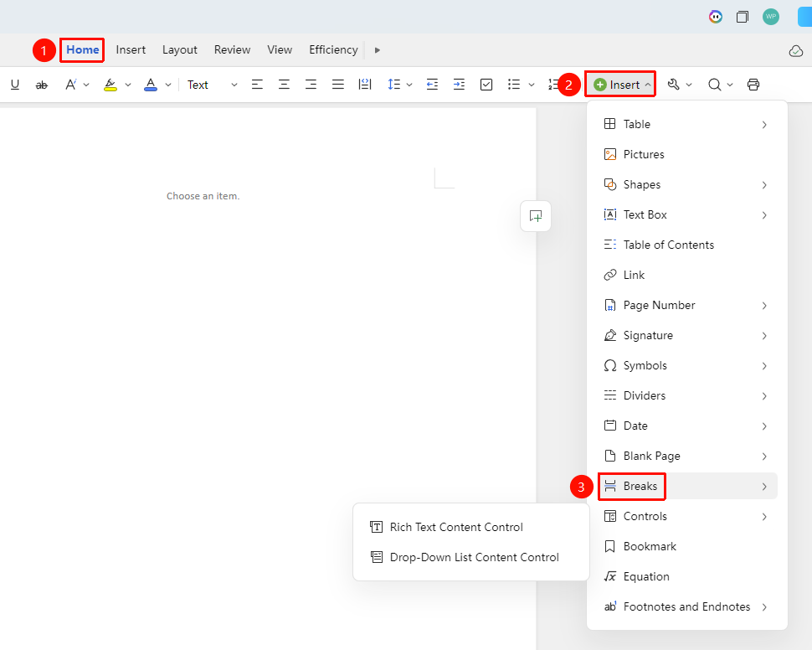The width and height of the screenshot is (812, 650).
Task: Add a comment using the margin button
Action: pyautogui.click(x=536, y=216)
